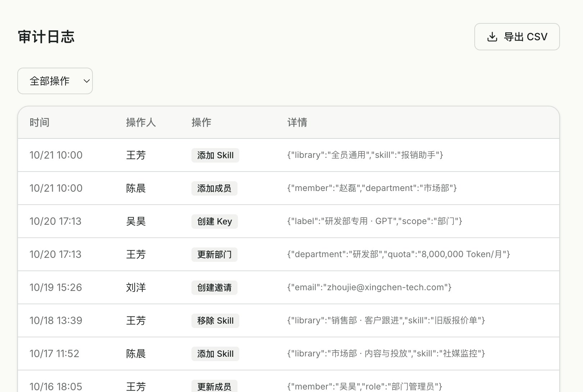
Task: Click the 审计日志 page title
Action: (x=46, y=37)
